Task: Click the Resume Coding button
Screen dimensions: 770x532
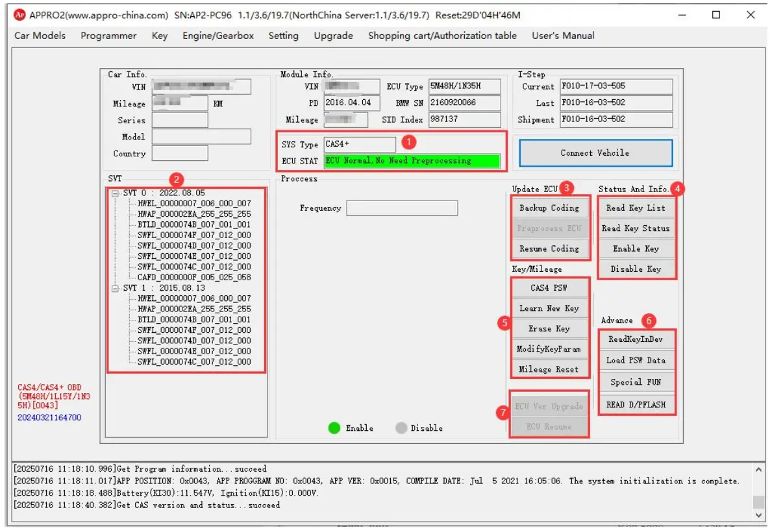Action: tap(549, 249)
